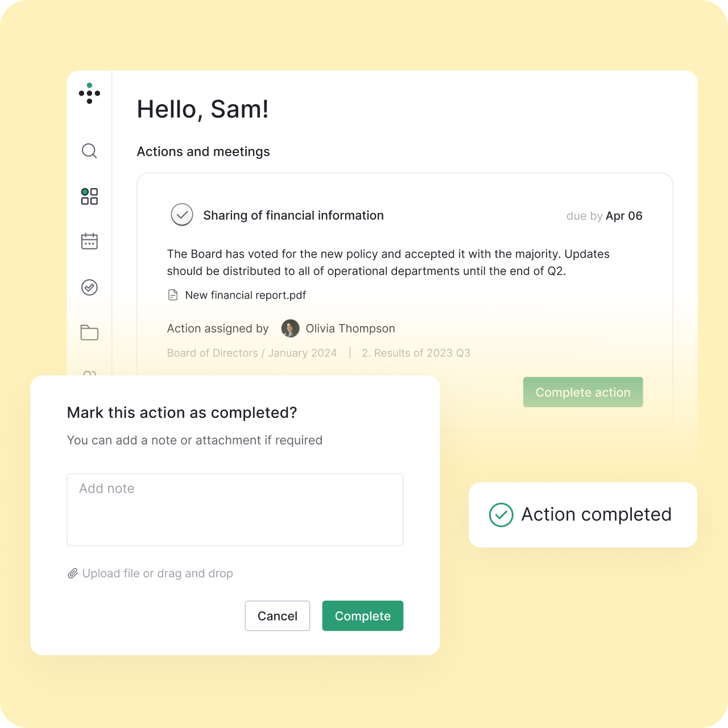This screenshot has height=728, width=728.
Task: Click the PDF document file icon
Action: click(x=173, y=295)
